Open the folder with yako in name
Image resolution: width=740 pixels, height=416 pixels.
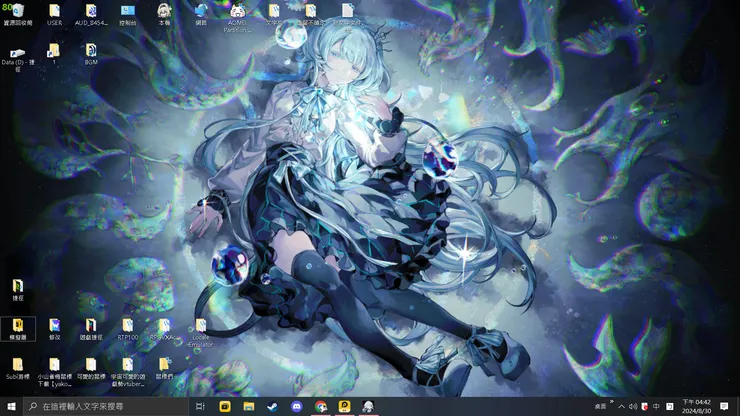(x=54, y=372)
